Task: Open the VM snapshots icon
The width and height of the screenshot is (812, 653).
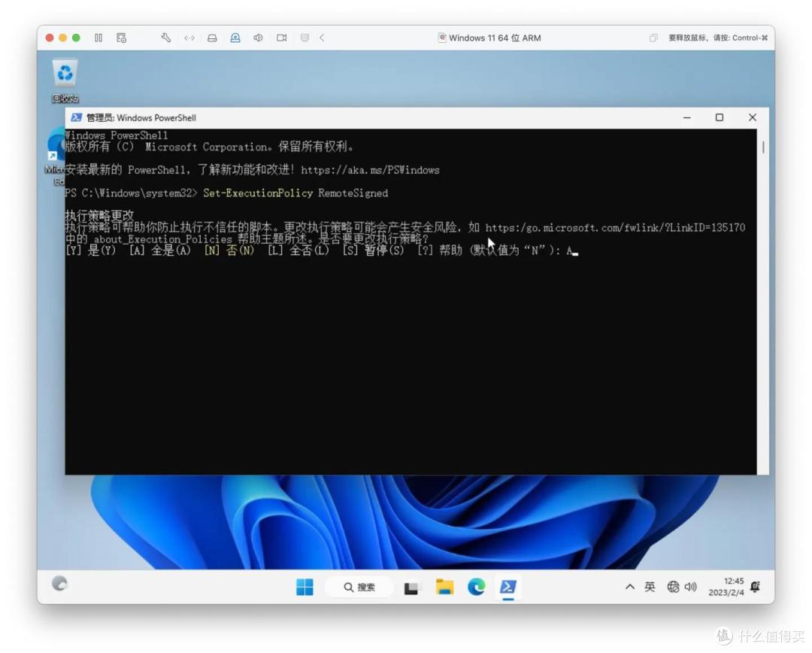Action: coord(121,38)
